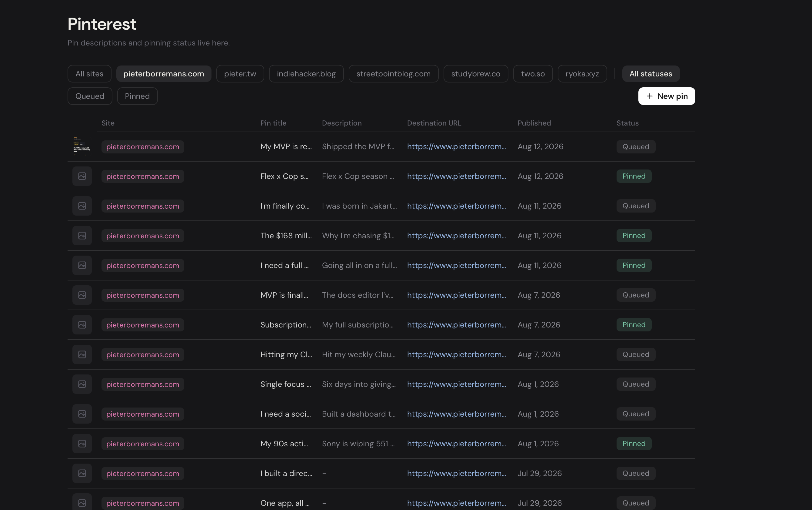Select the Pinterest page heading
This screenshot has height=510, width=812.
pyautogui.click(x=102, y=24)
